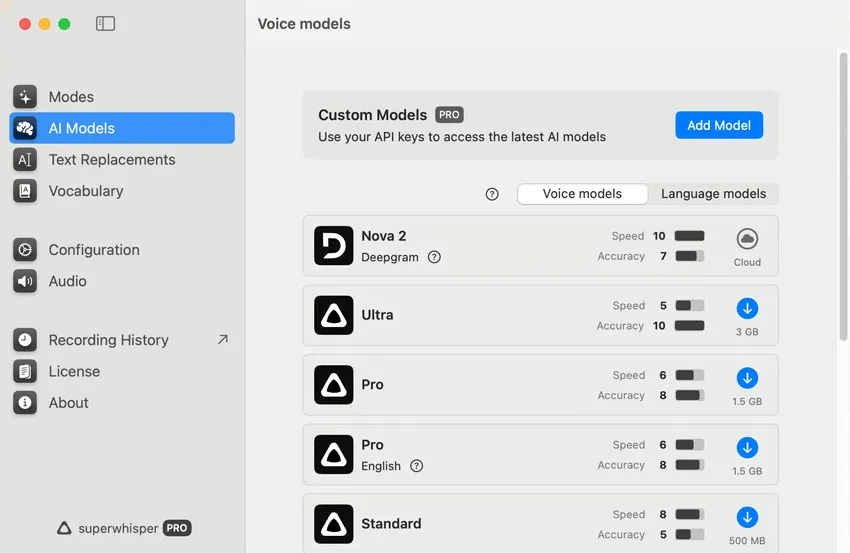Click the vertical scrollbar on the right
850x553 pixels.
coord(843,200)
